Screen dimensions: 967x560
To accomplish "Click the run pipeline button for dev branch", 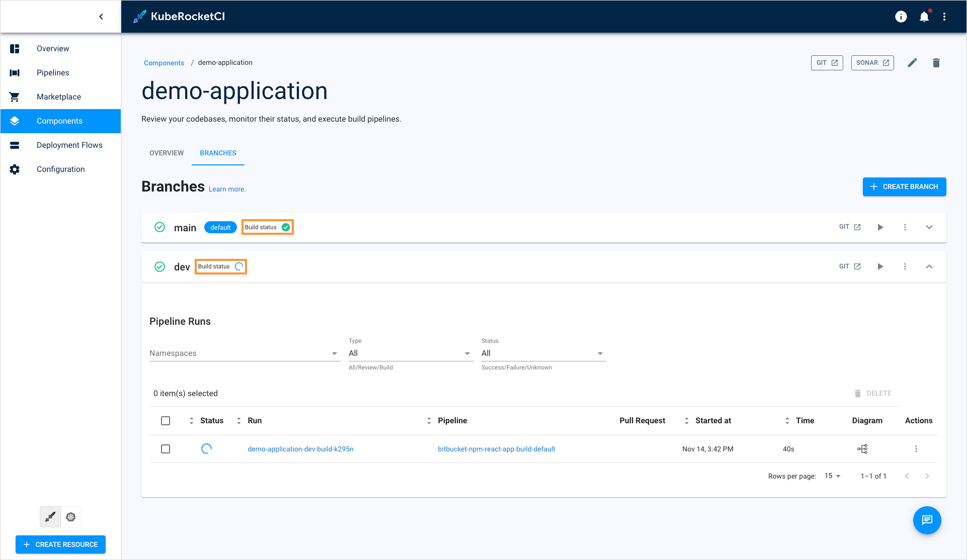I will pyautogui.click(x=880, y=266).
